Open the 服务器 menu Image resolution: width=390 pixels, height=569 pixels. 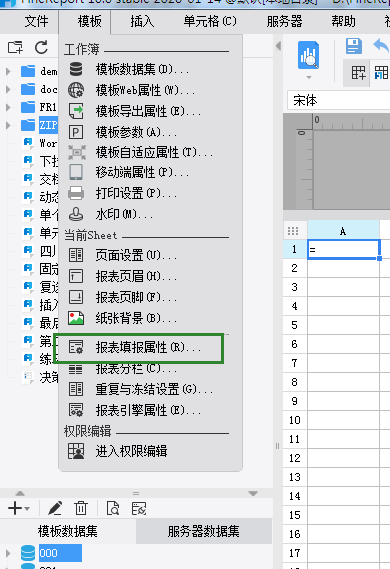(284, 21)
